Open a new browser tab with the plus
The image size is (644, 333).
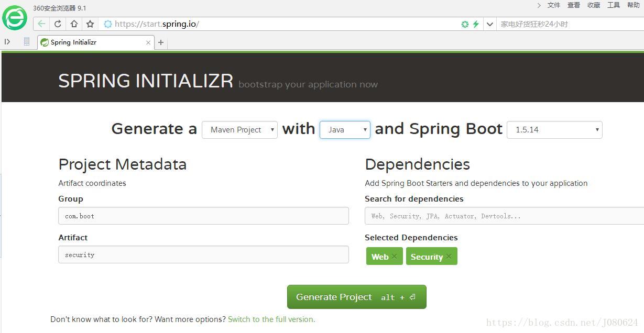click(161, 42)
